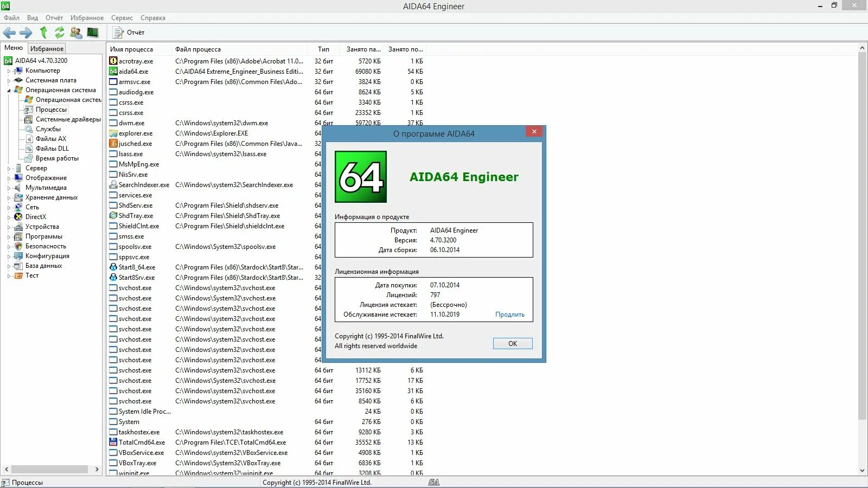Image resolution: width=868 pixels, height=488 pixels.
Task: Click the green up-level arrow in toolbar
Action: tap(43, 33)
